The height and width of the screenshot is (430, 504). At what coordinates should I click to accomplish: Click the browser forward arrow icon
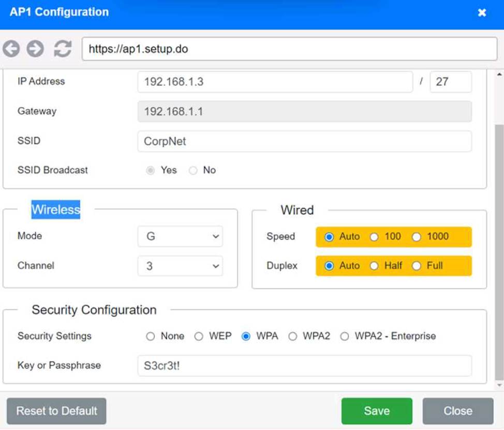pyautogui.click(x=35, y=49)
